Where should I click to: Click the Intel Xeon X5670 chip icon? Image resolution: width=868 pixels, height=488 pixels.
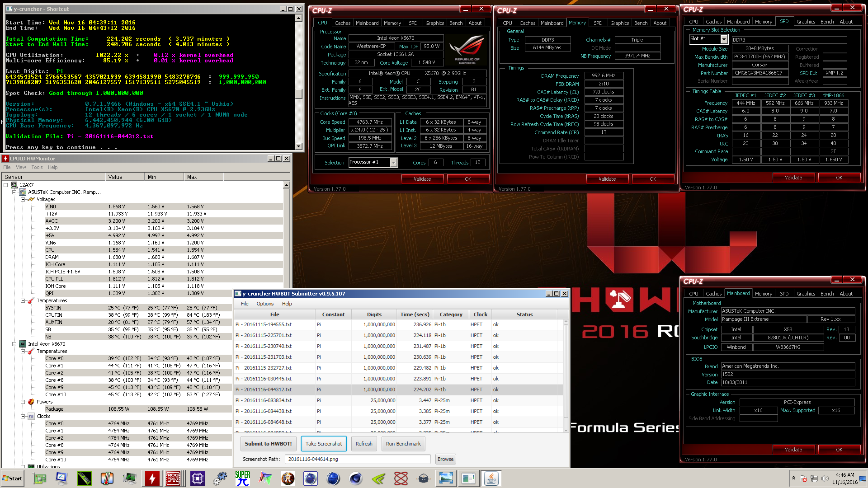pos(23,344)
